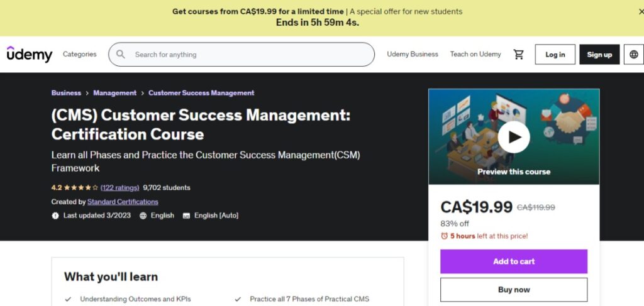Click the Udemy logo
644x306 pixels.
[x=30, y=54]
